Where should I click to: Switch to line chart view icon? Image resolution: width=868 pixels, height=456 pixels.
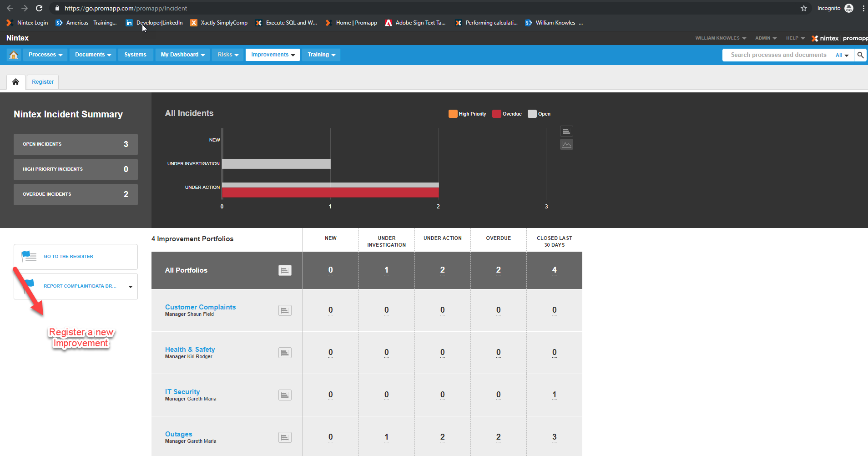coord(566,145)
